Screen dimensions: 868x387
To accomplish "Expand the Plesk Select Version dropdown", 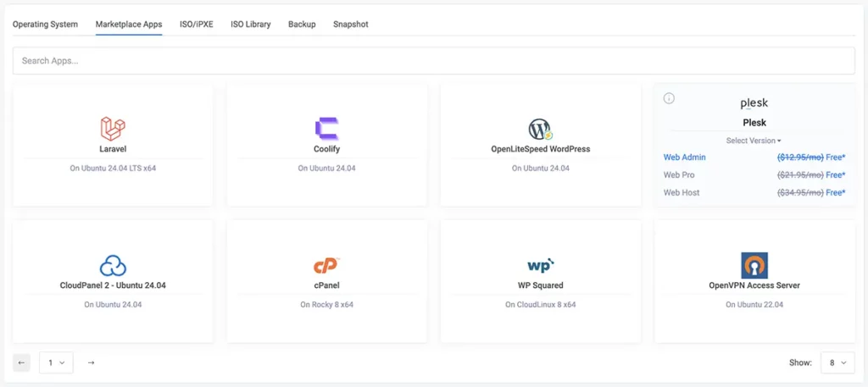I will [x=754, y=141].
